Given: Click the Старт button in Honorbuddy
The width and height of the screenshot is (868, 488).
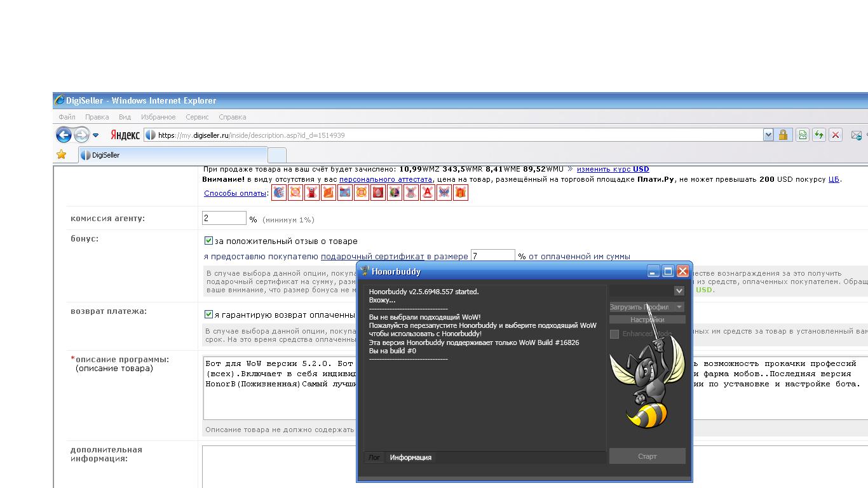Looking at the screenshot, I should coord(648,456).
